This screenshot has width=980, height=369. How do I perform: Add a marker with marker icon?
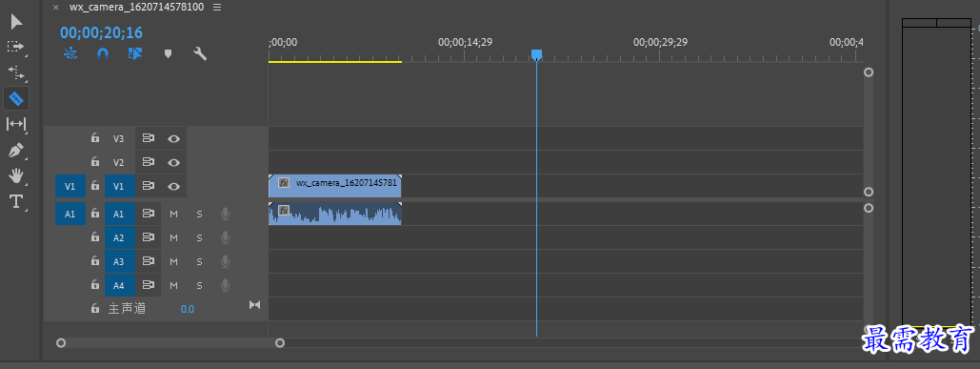168,53
